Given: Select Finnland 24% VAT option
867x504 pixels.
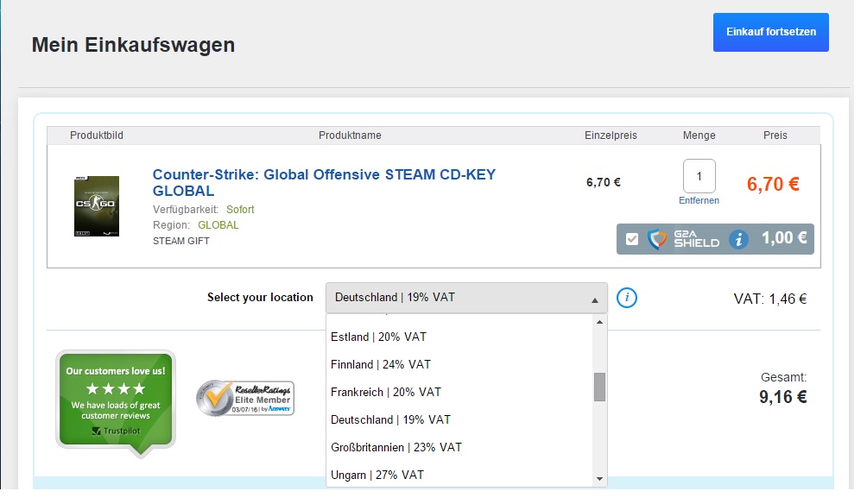Looking at the screenshot, I should pyautogui.click(x=459, y=364).
